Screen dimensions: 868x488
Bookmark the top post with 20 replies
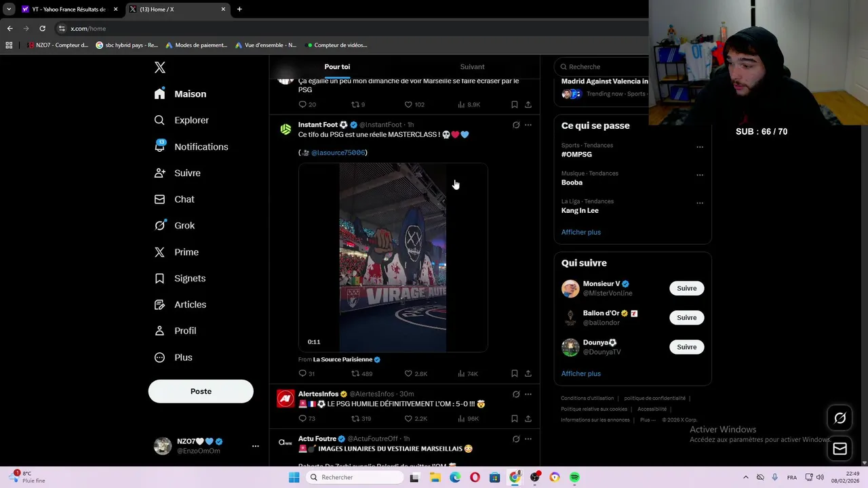[514, 104]
